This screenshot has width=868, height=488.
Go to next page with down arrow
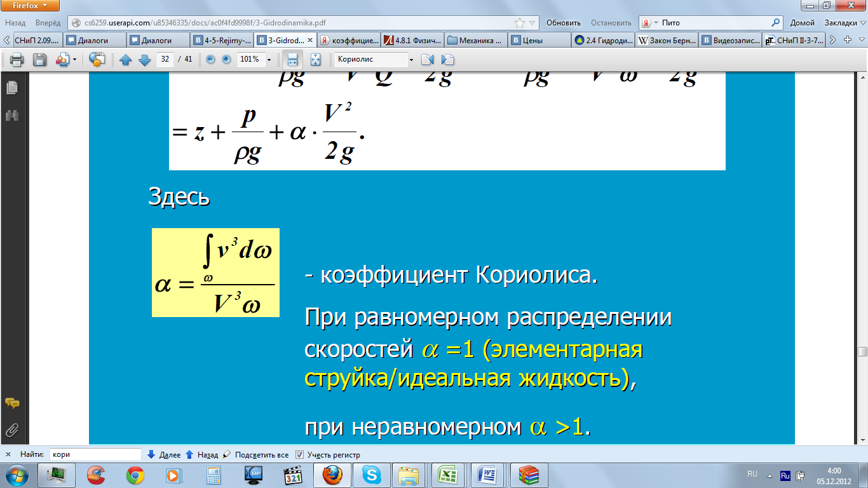[144, 60]
